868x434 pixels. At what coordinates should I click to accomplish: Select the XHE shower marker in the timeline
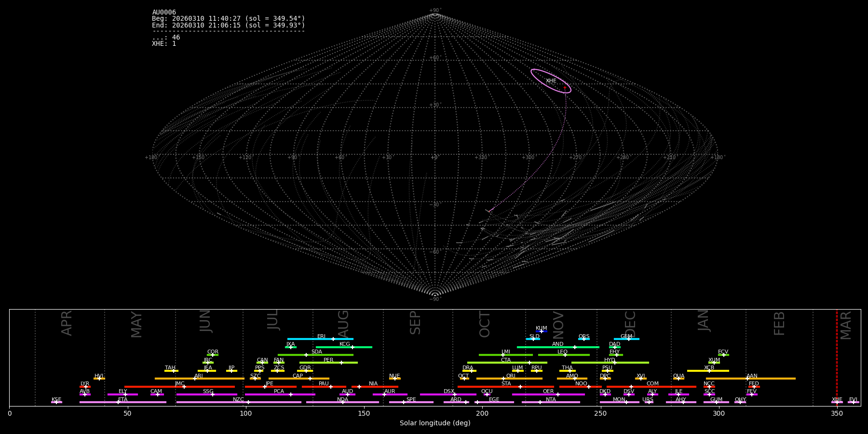837,402
